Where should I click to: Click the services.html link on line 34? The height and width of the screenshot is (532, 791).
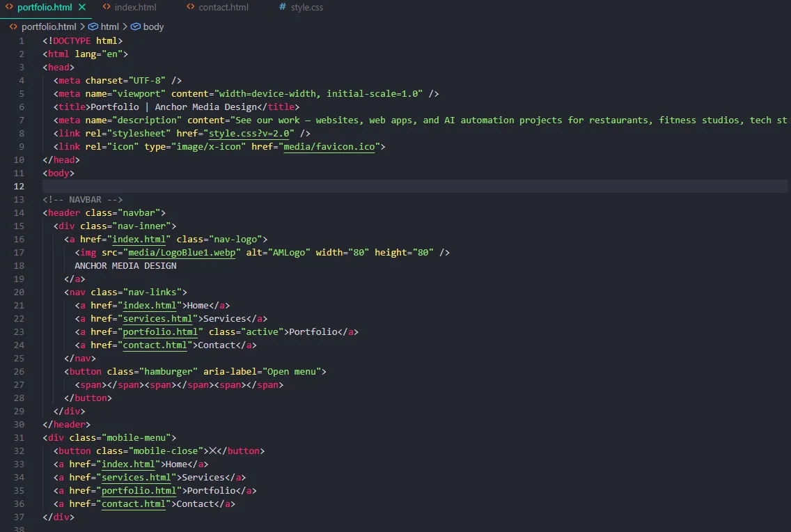tap(136, 478)
